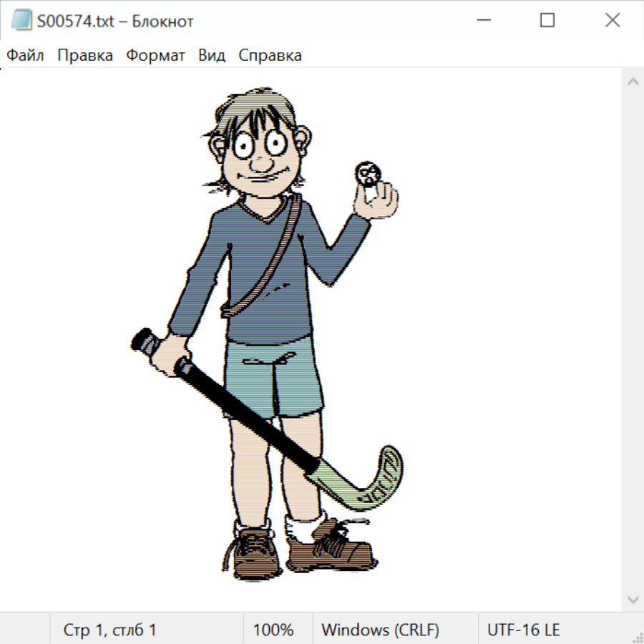Click the Windows (CRLF) status field
This screenshot has height=644, width=644.
click(380, 630)
